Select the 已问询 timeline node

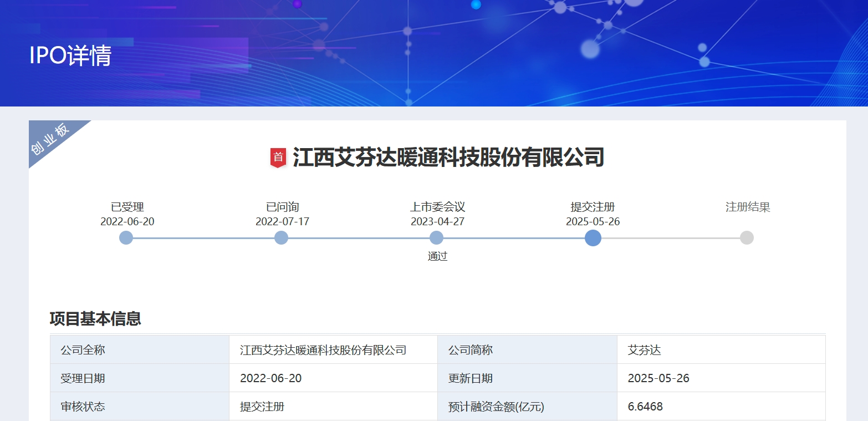(282, 238)
